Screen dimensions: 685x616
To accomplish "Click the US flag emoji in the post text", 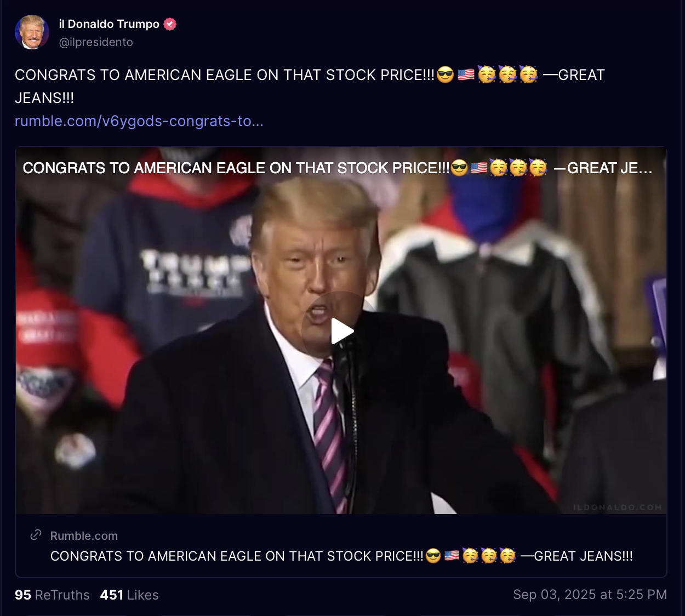I will click(466, 74).
